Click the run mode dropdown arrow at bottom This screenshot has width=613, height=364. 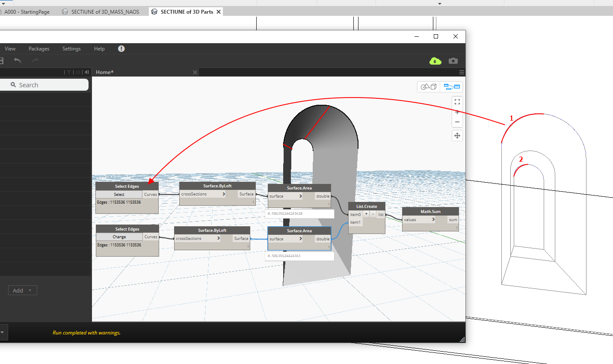pos(3,332)
